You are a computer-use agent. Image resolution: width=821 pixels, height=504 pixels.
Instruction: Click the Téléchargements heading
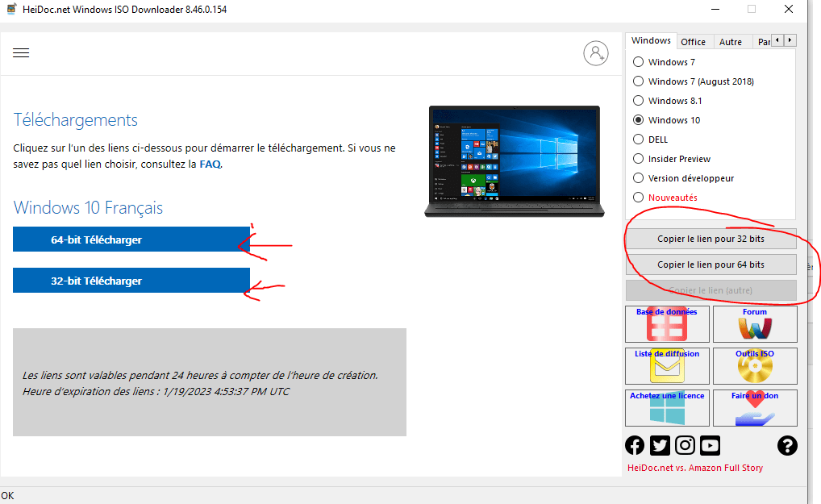click(75, 120)
